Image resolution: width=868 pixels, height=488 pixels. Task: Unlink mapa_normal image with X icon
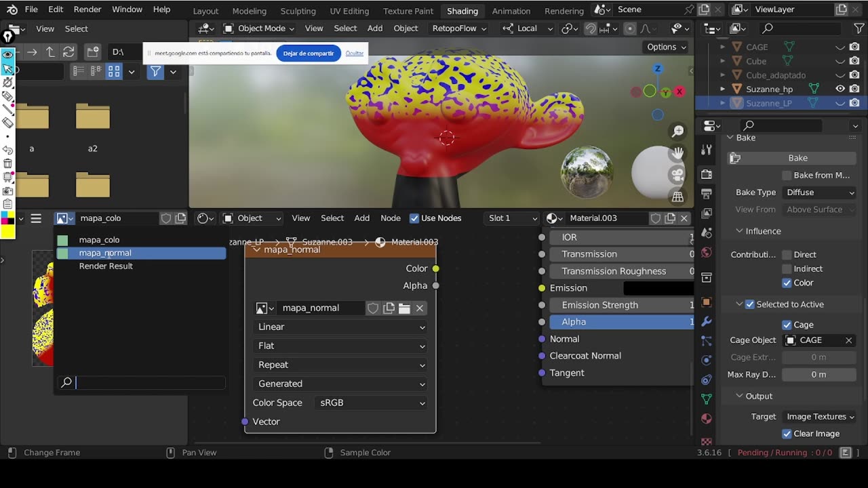point(420,308)
